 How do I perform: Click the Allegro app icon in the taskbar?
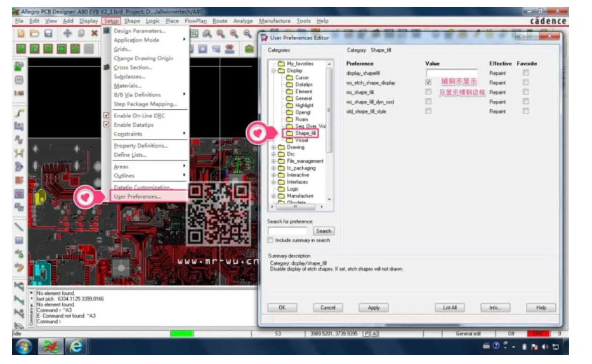point(50,346)
